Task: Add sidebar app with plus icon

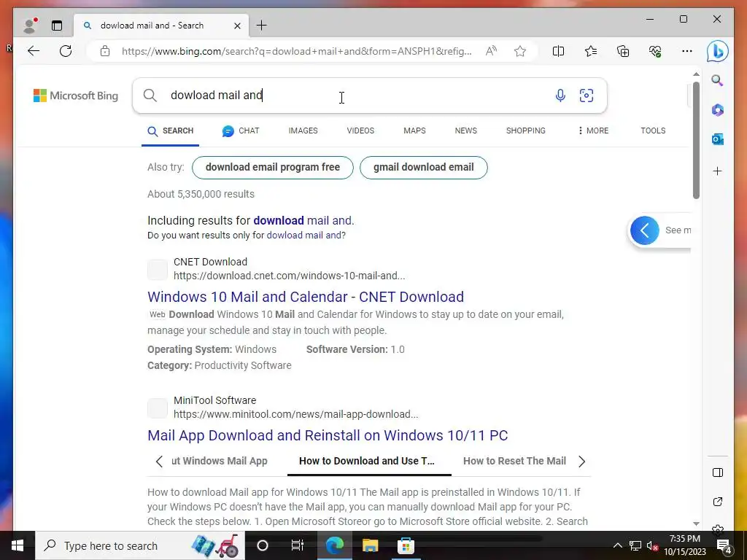Action: point(718,171)
